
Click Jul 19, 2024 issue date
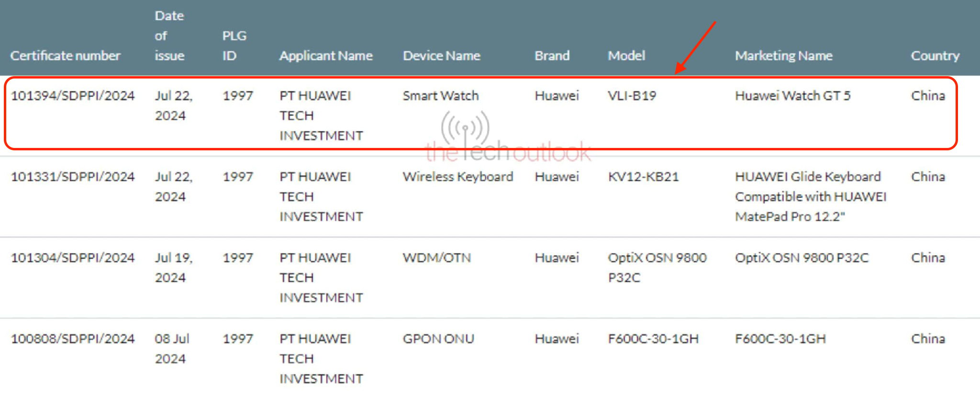tap(173, 268)
